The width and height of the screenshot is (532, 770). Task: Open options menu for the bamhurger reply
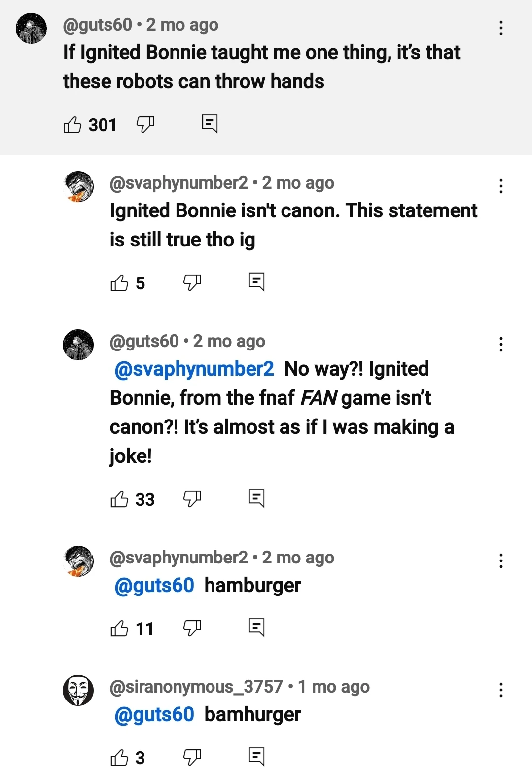click(501, 690)
